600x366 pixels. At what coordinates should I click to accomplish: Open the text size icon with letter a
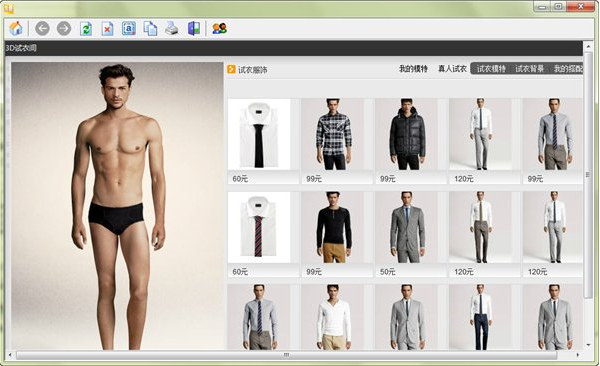point(129,29)
